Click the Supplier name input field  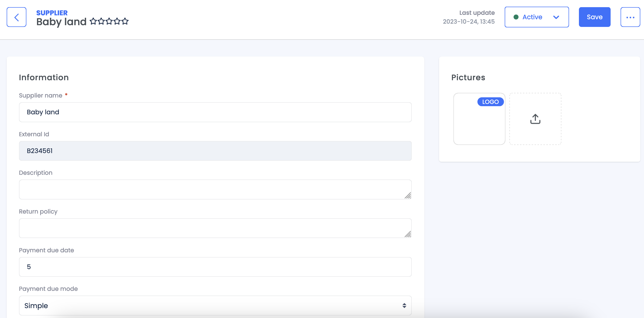tap(215, 112)
